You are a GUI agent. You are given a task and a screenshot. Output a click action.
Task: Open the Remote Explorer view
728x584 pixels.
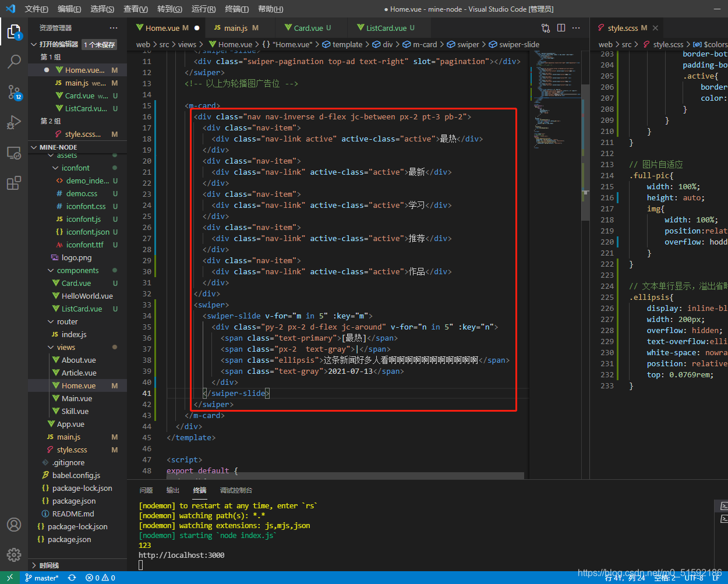click(14, 153)
